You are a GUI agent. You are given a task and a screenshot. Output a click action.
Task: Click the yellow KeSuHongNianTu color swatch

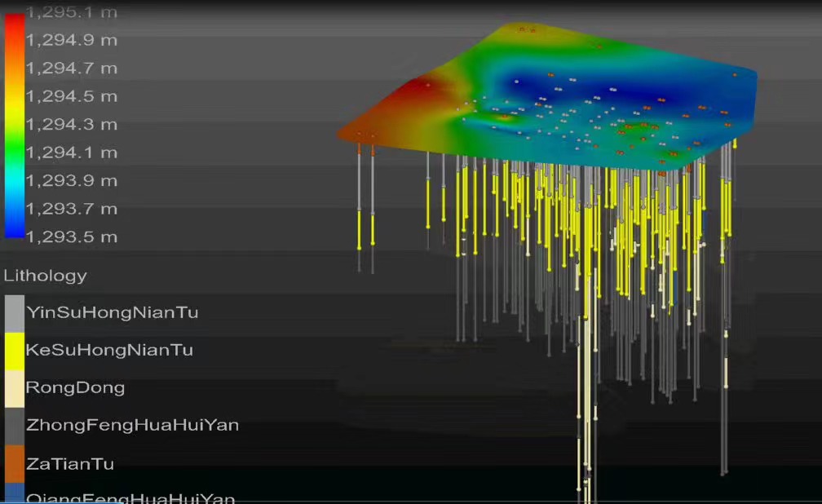(x=14, y=351)
